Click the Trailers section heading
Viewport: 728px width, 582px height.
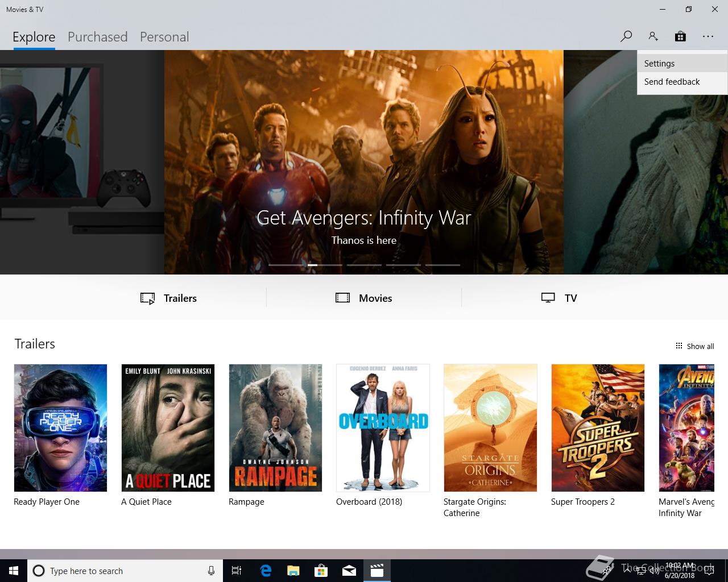click(x=35, y=344)
